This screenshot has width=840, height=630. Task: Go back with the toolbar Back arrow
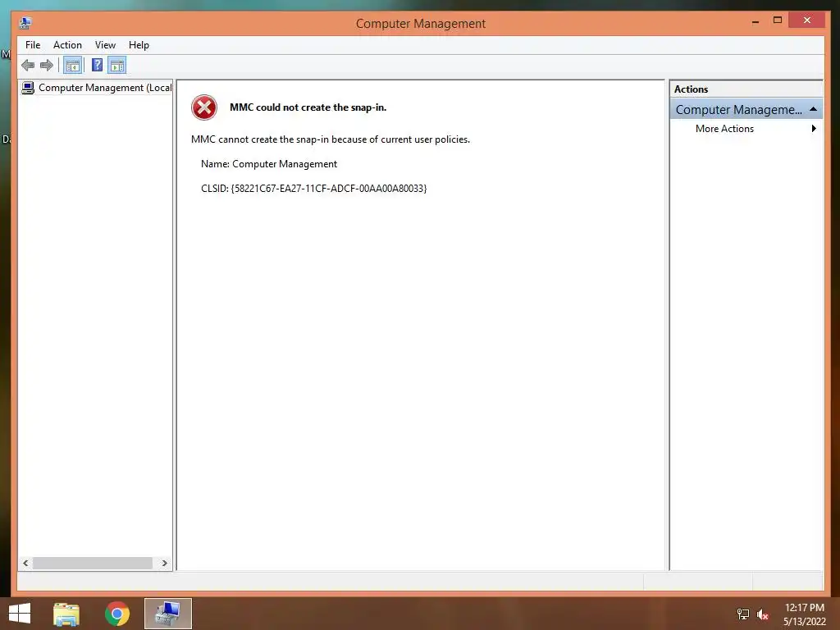pos(28,66)
